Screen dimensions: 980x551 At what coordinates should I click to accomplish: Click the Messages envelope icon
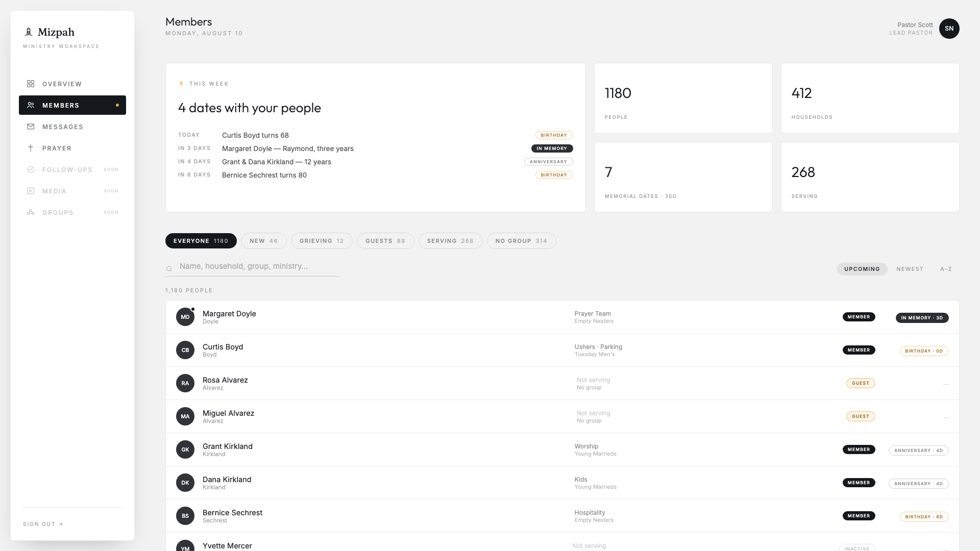(31, 127)
